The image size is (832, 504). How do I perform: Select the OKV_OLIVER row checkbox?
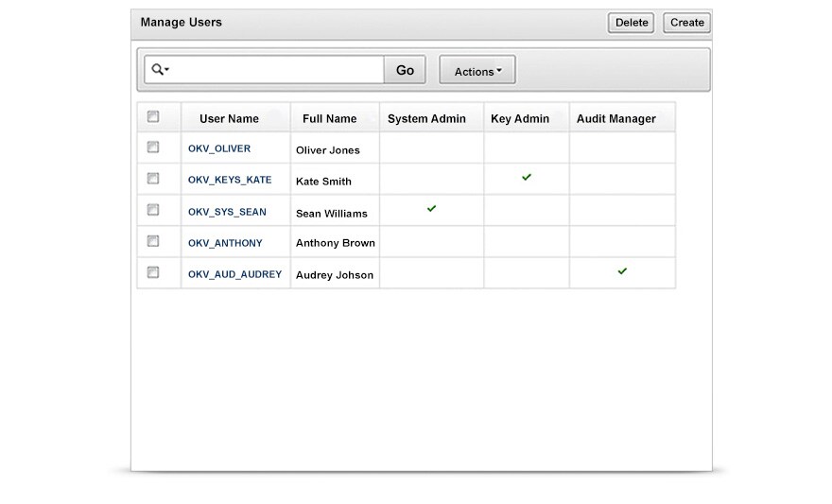pyautogui.click(x=153, y=148)
